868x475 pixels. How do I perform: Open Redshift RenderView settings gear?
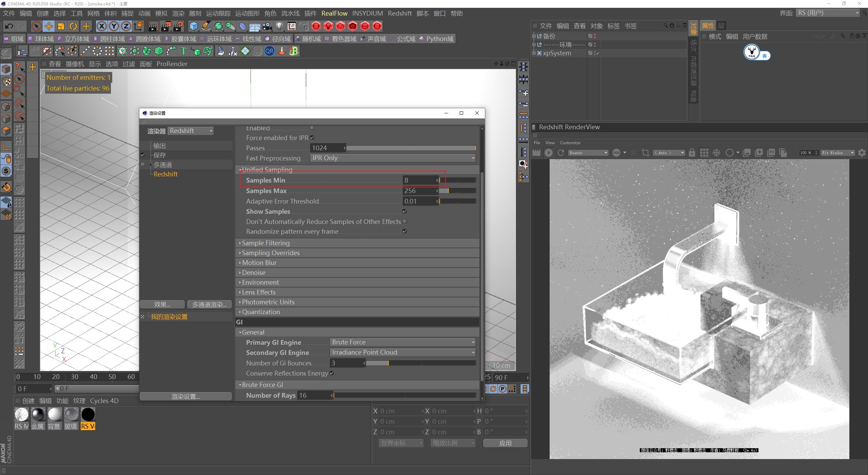(862, 153)
